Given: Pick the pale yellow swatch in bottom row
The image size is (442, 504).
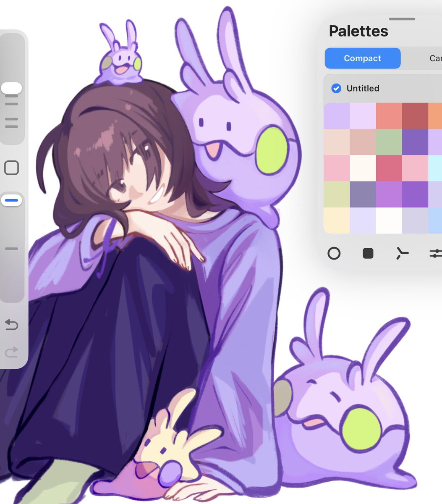Looking at the screenshot, I should 337,220.
